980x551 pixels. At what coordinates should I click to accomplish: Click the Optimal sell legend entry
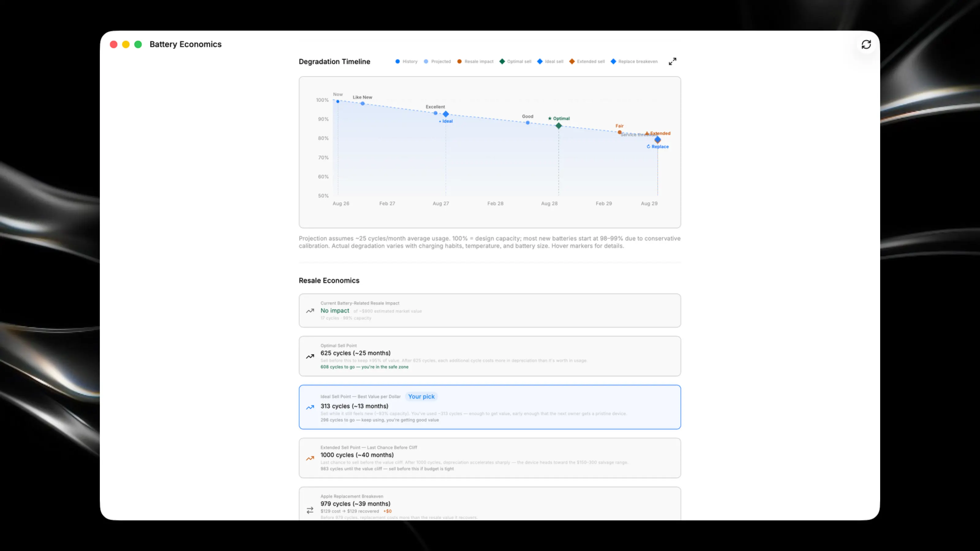point(515,62)
